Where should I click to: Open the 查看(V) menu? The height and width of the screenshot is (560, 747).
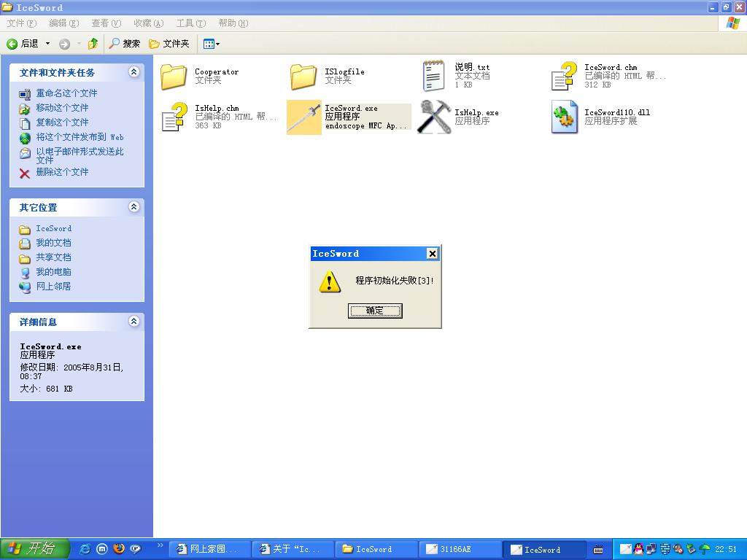point(107,23)
